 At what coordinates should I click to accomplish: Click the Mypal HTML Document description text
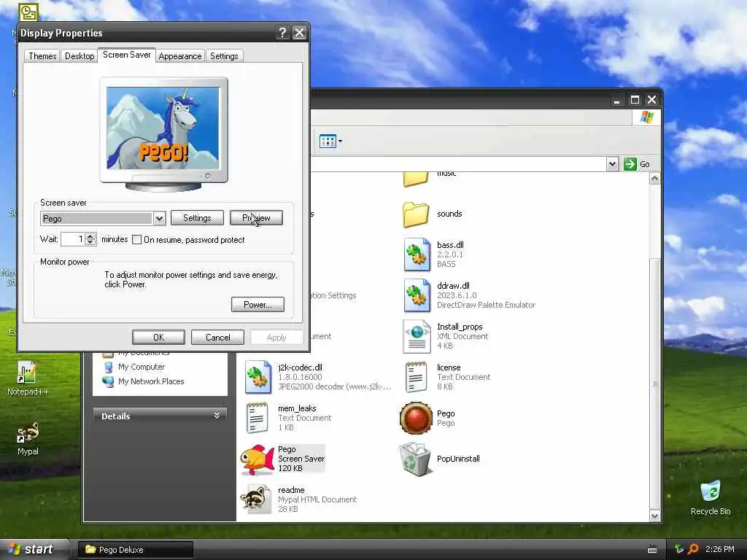317,499
